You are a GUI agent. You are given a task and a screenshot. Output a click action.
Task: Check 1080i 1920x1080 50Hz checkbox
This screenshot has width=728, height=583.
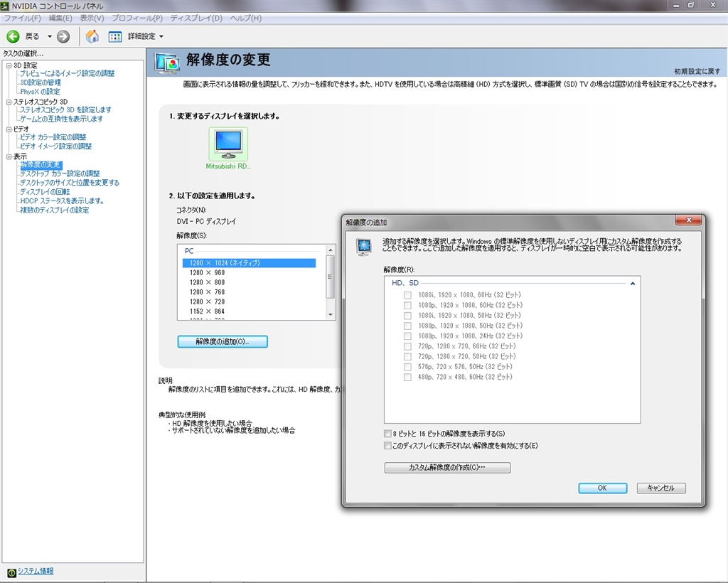[407, 315]
